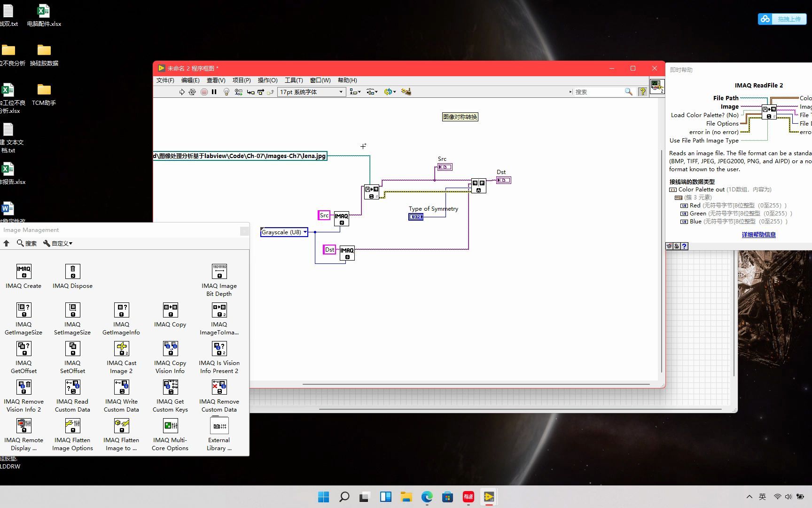Lock the context help window
Screen dimensions: 812x508
(x=677, y=246)
